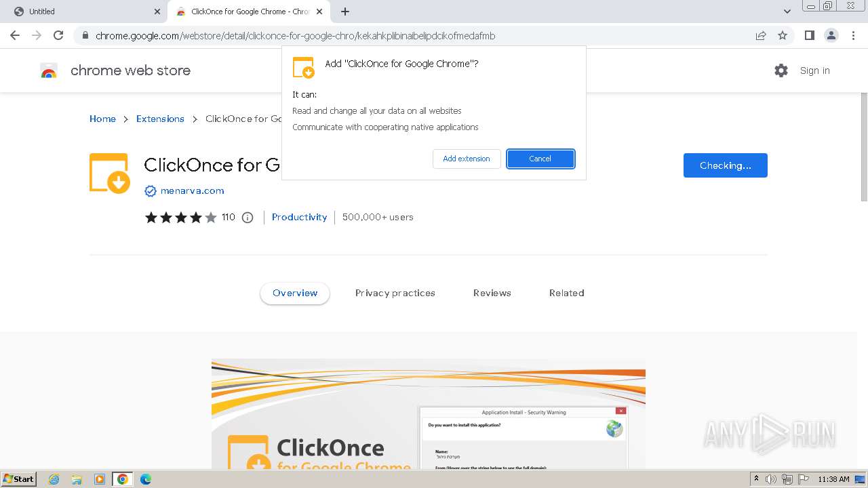Toggle the browser side panel

[809, 35]
